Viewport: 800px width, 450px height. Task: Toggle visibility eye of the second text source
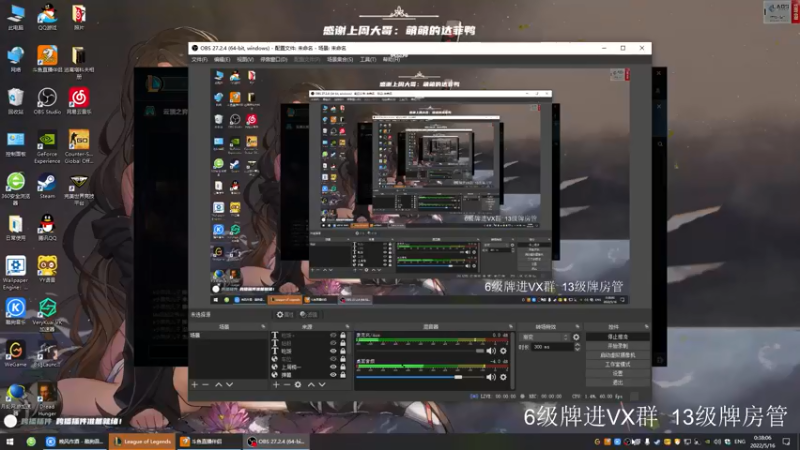[333, 343]
